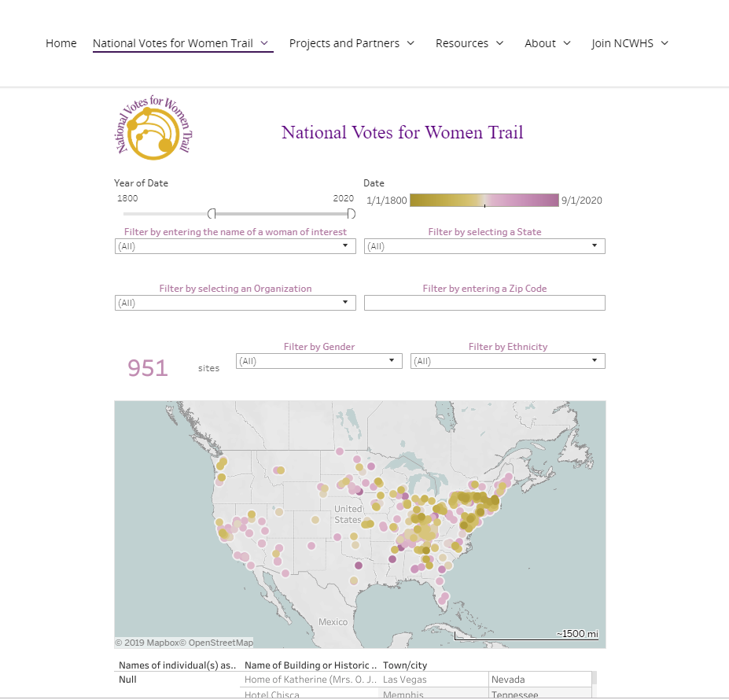Click the Town/city column header
729x700 pixels.
click(405, 665)
